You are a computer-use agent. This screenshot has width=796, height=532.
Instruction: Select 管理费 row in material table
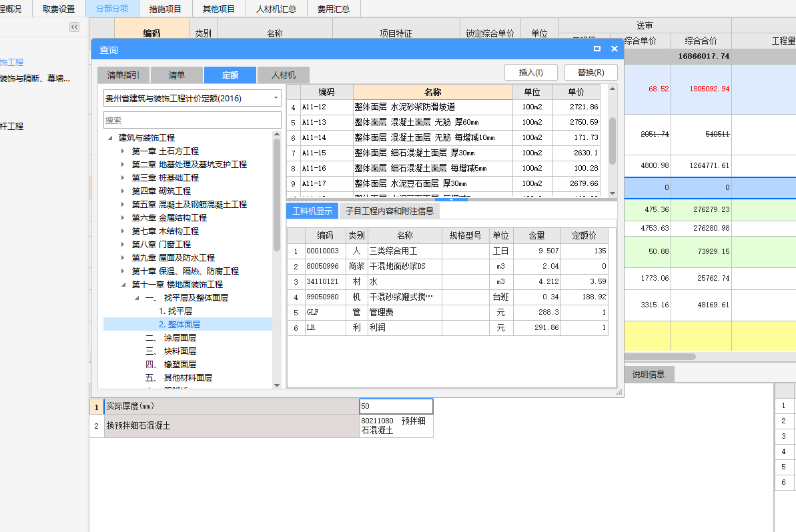tap(447, 313)
